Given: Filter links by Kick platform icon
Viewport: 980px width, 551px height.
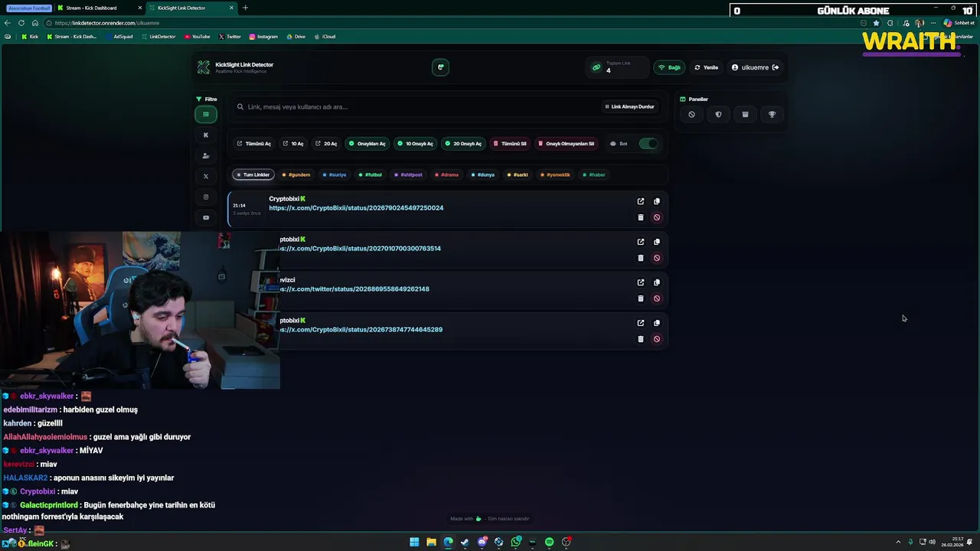Looking at the screenshot, I should 205,135.
